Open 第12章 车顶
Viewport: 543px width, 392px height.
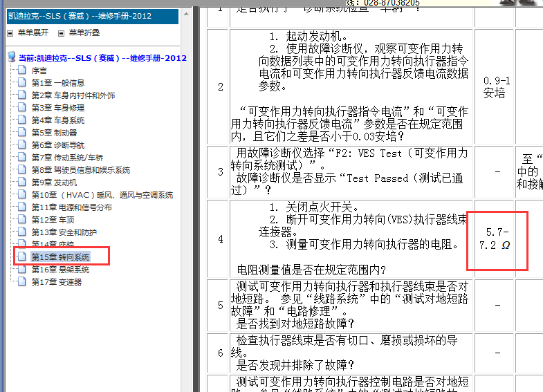tap(53, 220)
